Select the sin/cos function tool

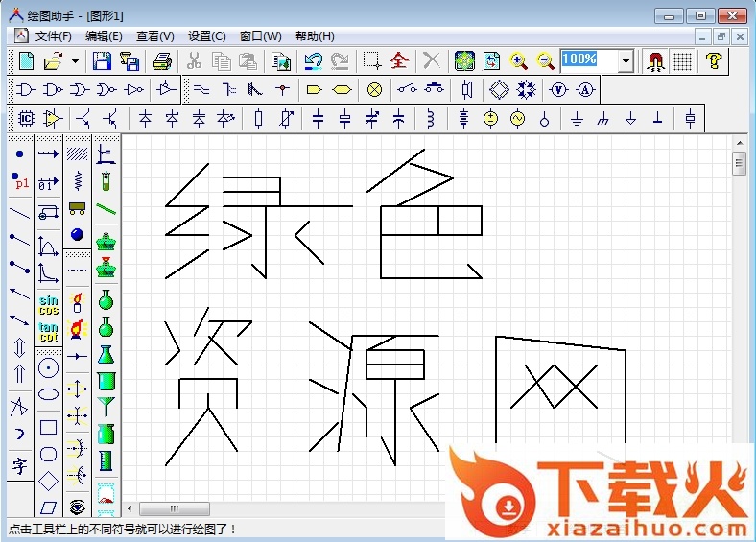(x=48, y=305)
